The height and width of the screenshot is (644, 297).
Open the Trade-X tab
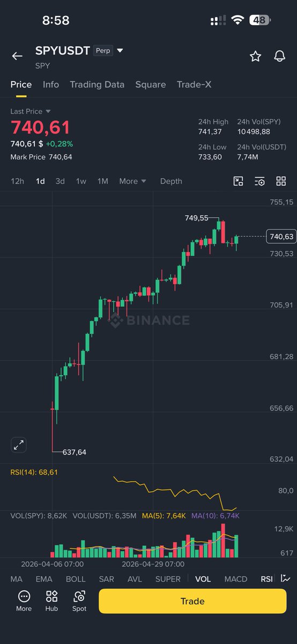point(195,84)
